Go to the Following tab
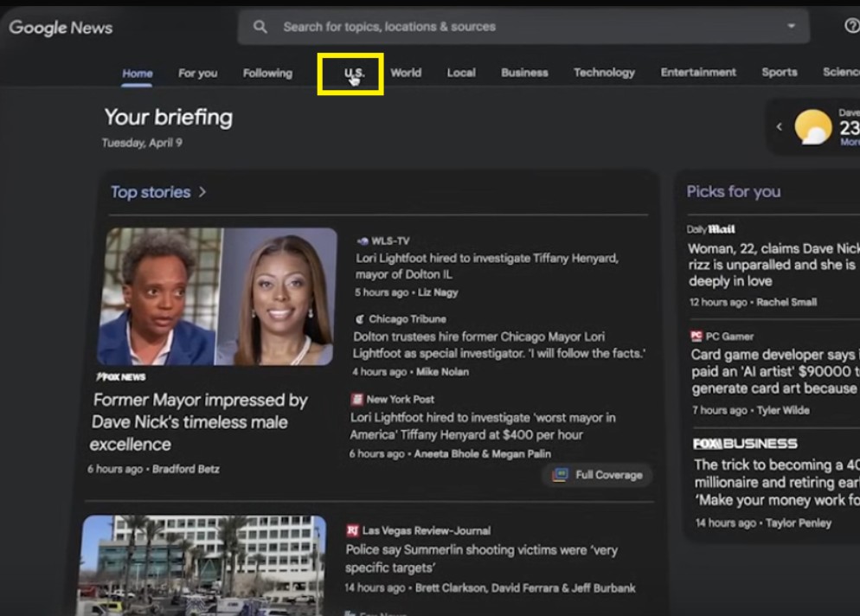This screenshot has height=616, width=860. 267,73
